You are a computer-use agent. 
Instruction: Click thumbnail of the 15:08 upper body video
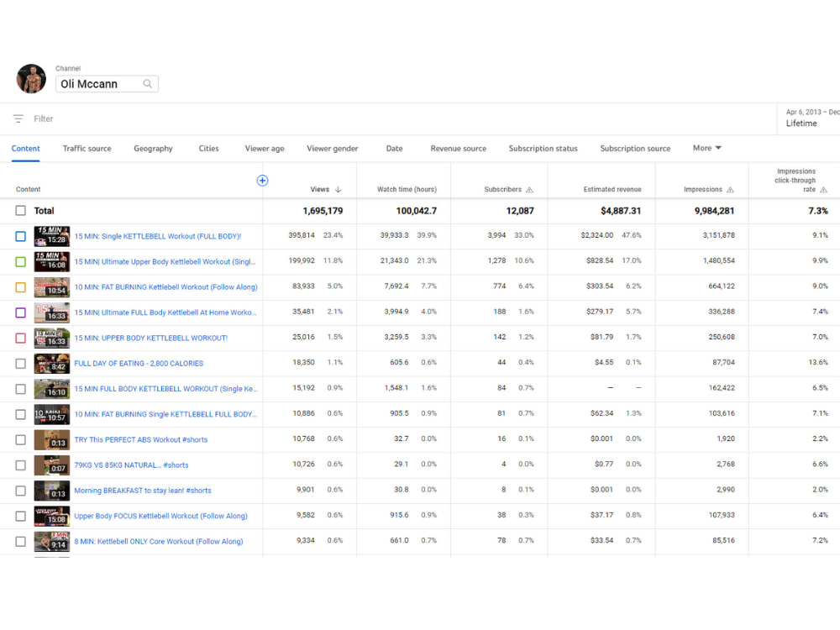pyautogui.click(x=52, y=516)
